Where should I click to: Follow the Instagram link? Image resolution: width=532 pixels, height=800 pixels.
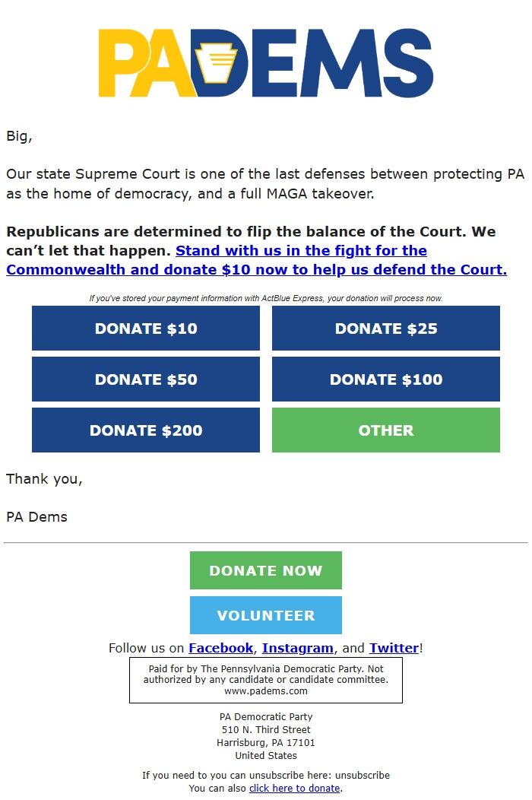297,648
